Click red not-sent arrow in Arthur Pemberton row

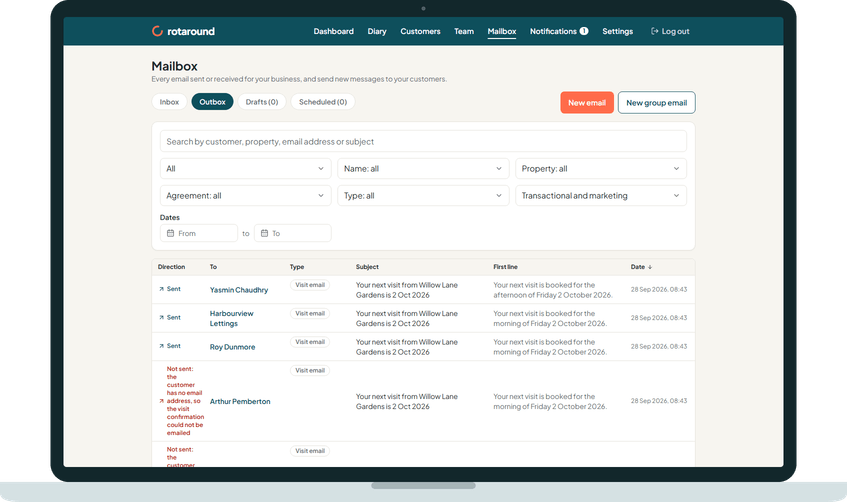[x=161, y=401]
